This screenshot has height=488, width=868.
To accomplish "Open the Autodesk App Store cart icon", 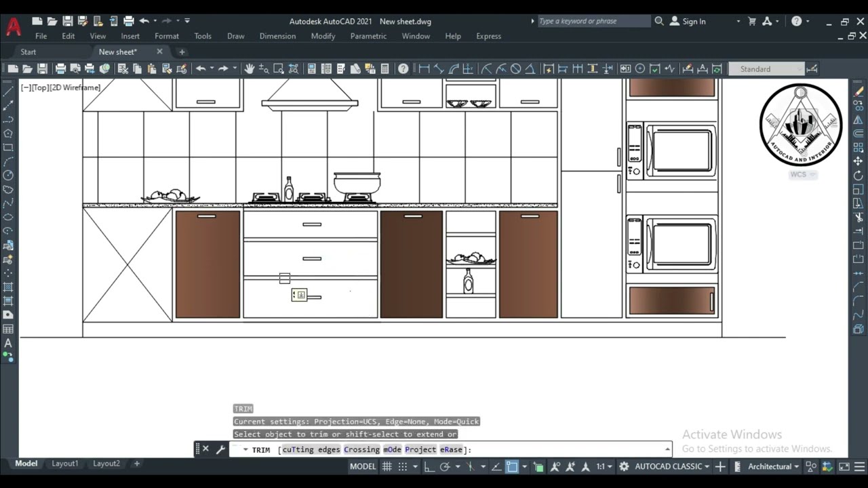I will [x=752, y=21].
